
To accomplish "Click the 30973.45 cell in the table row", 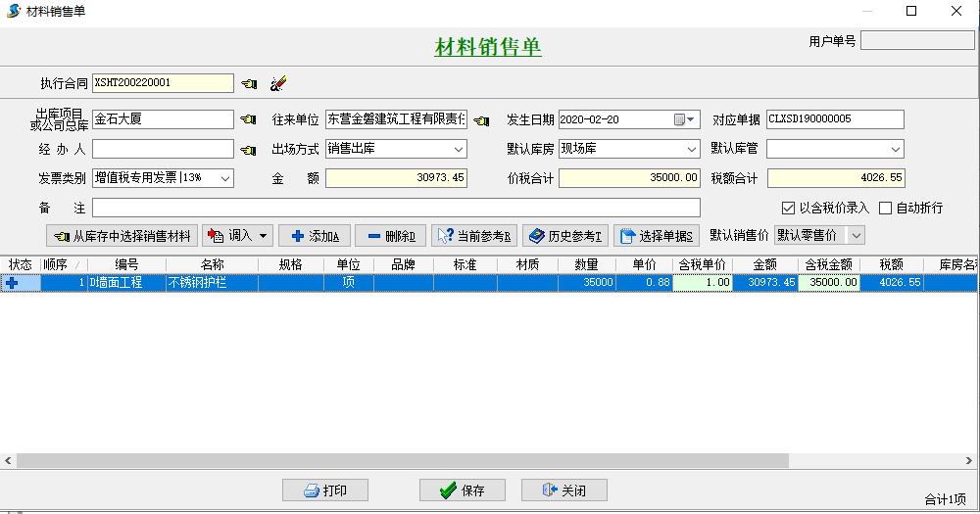I will click(765, 283).
